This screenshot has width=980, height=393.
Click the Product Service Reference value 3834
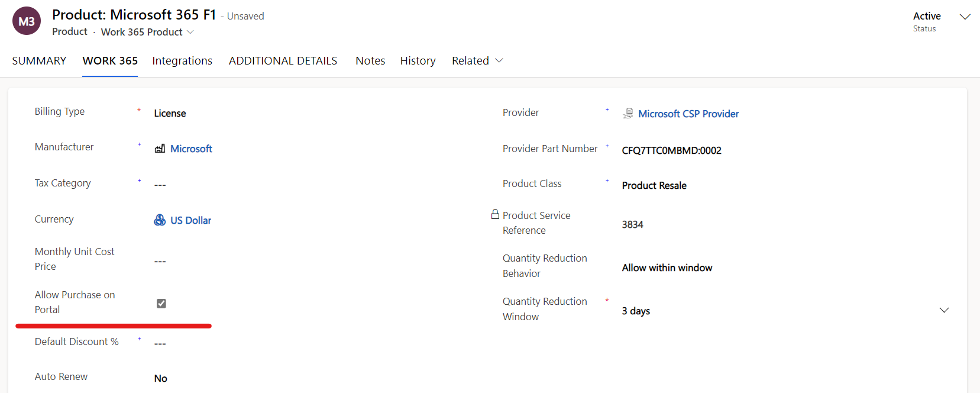632,224
